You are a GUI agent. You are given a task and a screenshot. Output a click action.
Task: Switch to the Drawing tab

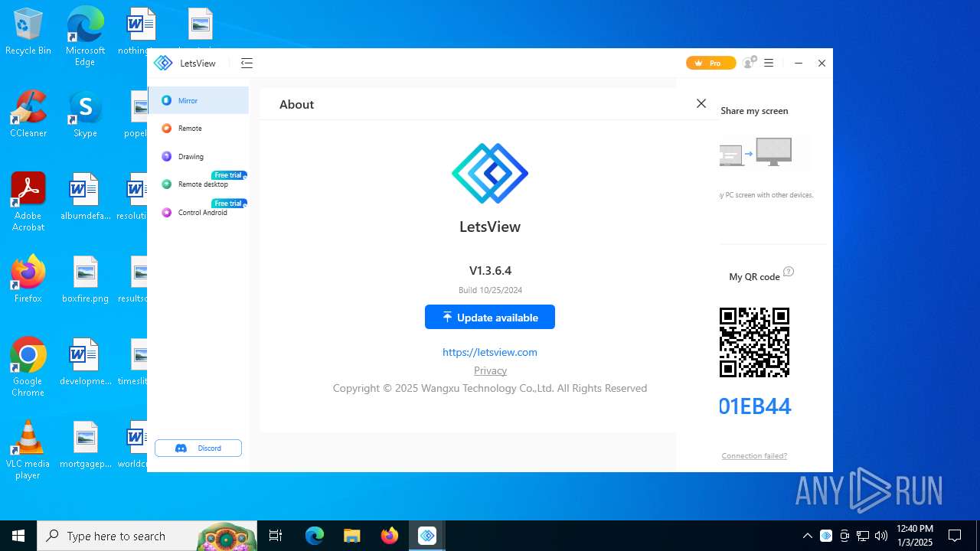tap(198, 156)
